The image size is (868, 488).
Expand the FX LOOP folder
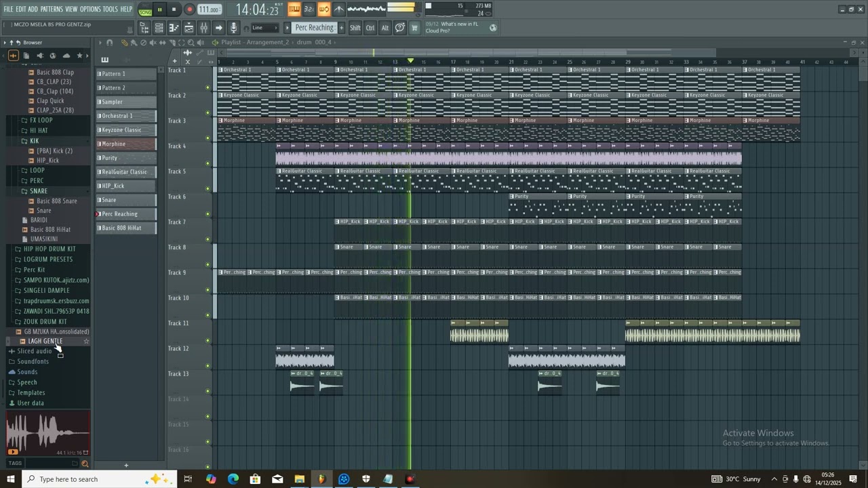pyautogui.click(x=41, y=120)
